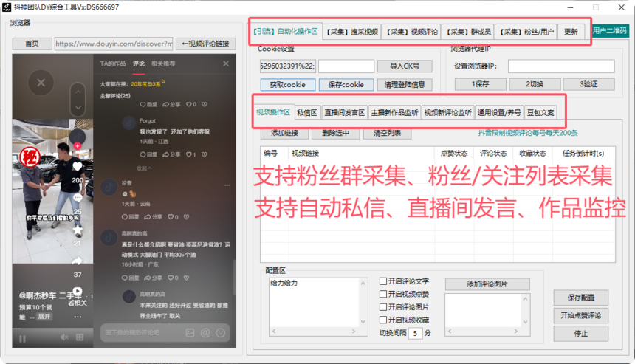Open the three-dot menu below video description

coord(78,317)
